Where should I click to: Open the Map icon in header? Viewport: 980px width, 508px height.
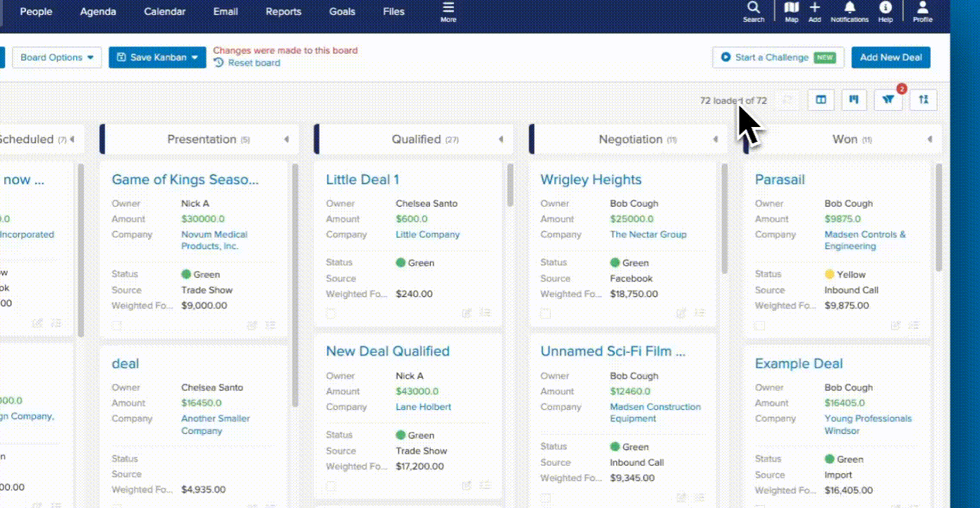click(791, 8)
